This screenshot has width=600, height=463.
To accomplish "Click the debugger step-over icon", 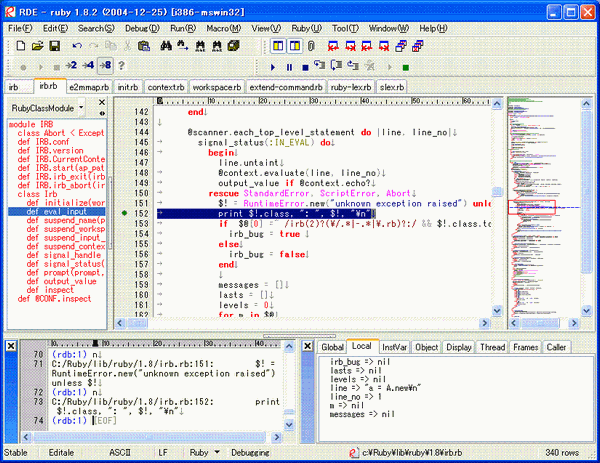I will 336,65.
